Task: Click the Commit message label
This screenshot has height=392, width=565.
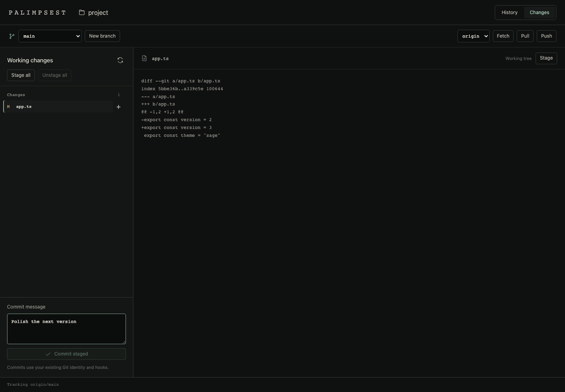Action: tap(26, 307)
